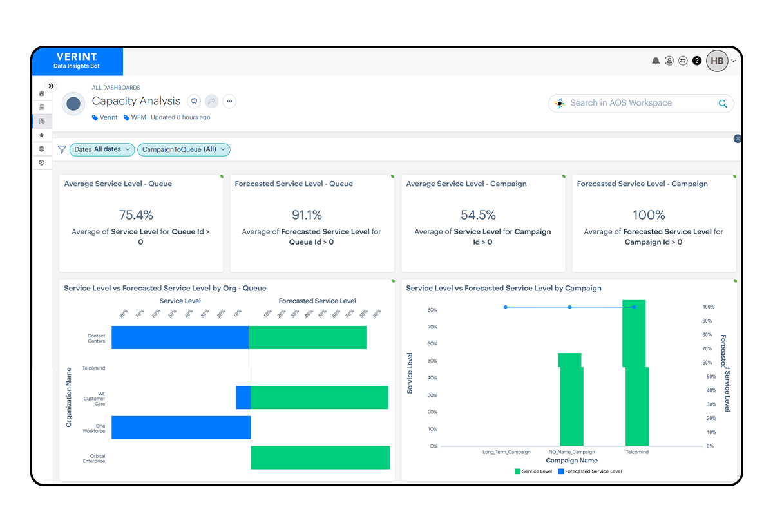Click the user profile icon
This screenshot has width=773, height=532.
tap(669, 61)
